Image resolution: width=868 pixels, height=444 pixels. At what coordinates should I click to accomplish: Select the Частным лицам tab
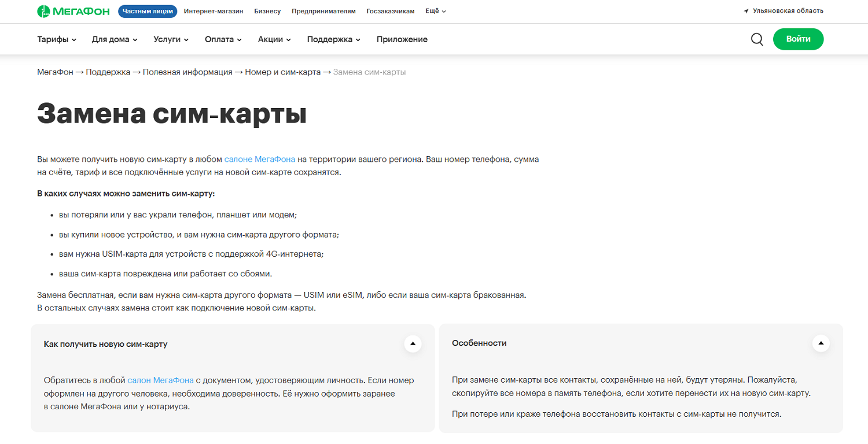[148, 11]
